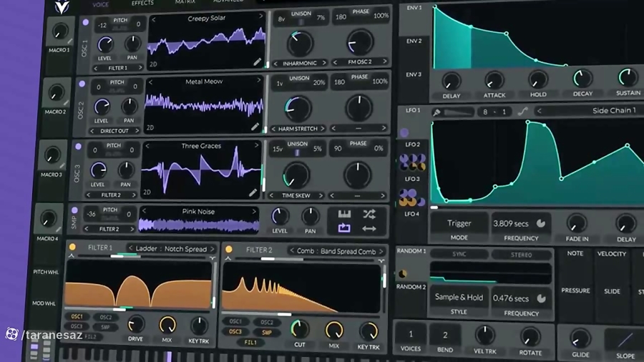Screen dimensions: 644x362
Task: Open OSC 1 Filter 1 routing selector
Action: coord(117,68)
